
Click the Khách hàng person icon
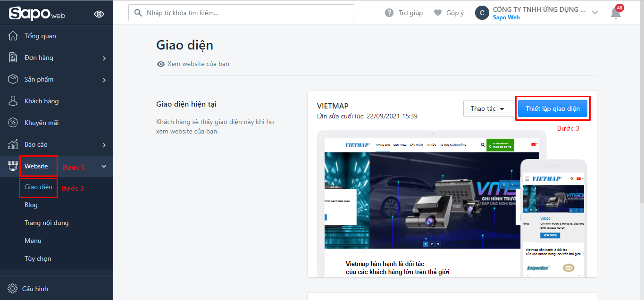click(13, 101)
